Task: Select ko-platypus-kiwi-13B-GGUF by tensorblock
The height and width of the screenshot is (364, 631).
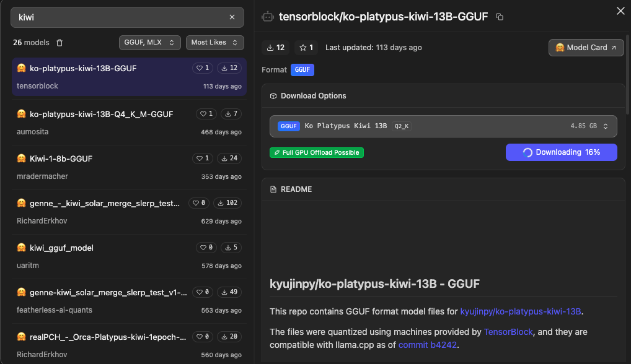Action: (x=129, y=77)
